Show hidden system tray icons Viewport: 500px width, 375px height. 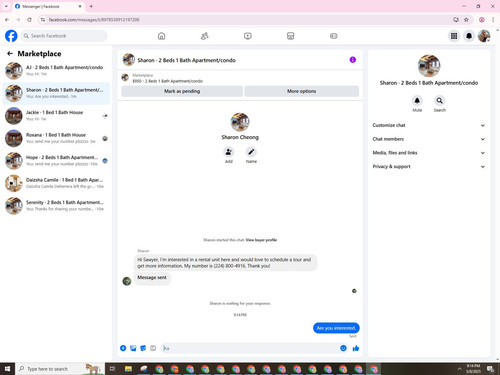click(x=459, y=369)
